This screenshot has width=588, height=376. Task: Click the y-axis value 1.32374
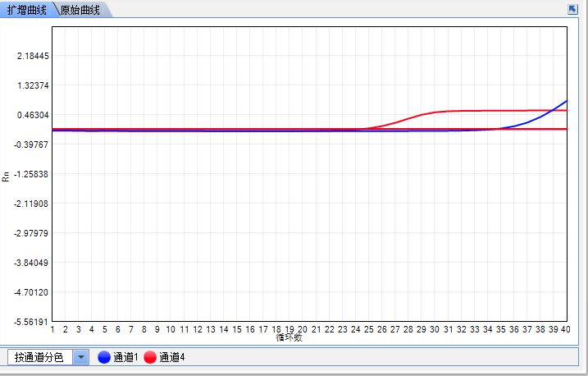[x=33, y=85]
